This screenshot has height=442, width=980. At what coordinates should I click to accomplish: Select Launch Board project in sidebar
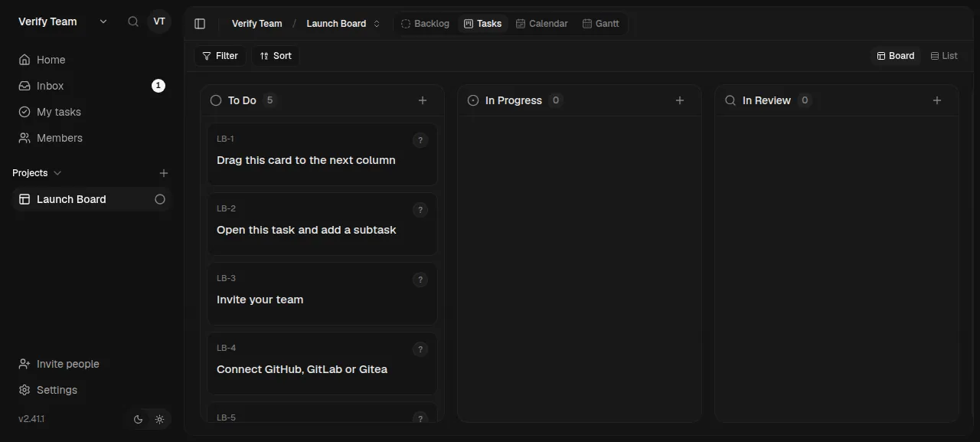click(x=92, y=199)
